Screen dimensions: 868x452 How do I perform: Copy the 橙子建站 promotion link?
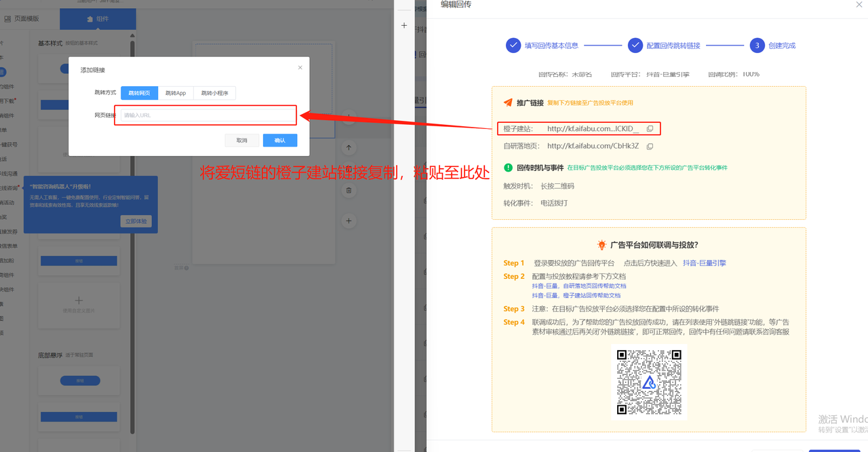pos(650,129)
